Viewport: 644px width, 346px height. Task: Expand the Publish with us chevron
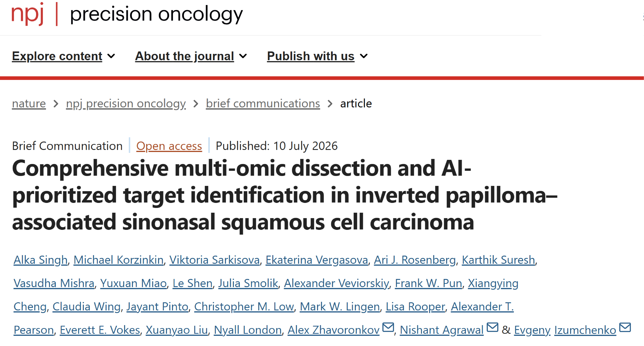click(x=364, y=56)
